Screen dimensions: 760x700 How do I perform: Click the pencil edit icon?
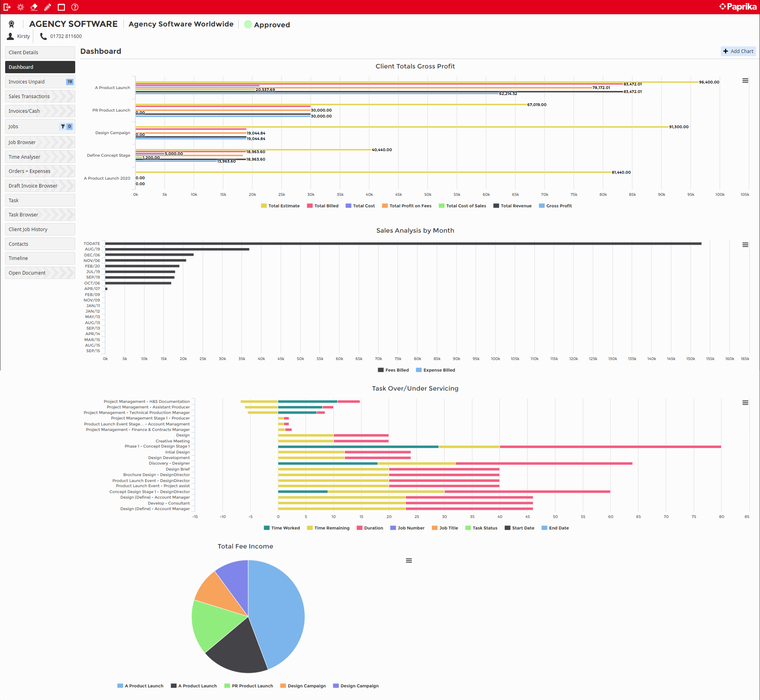[47, 7]
